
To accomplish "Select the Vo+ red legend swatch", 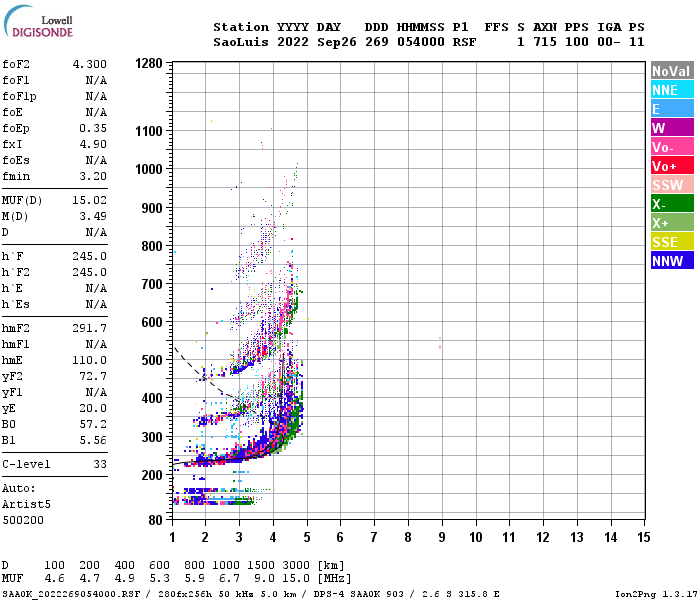I will [672, 166].
